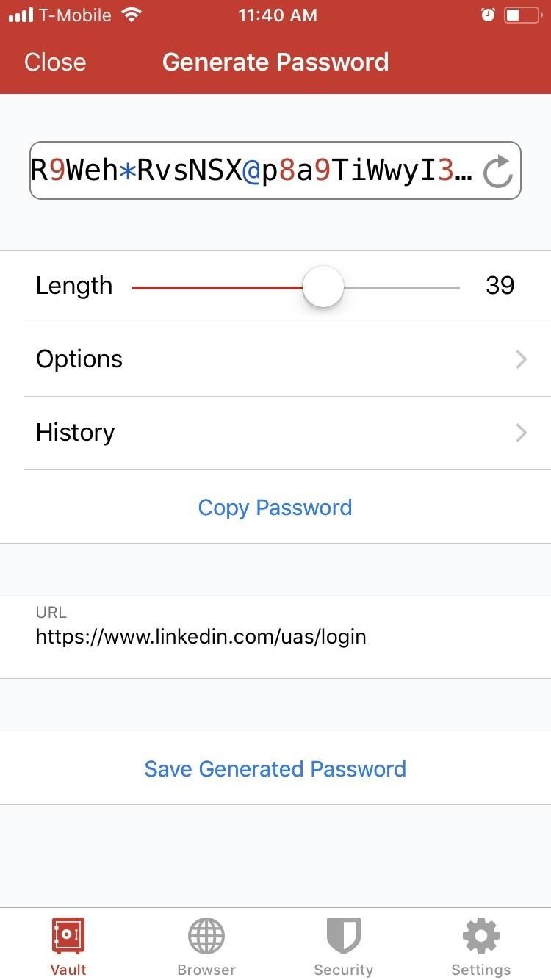The image size is (551, 980).
Task: Tap the battery indicator in status bar
Action: point(522,15)
